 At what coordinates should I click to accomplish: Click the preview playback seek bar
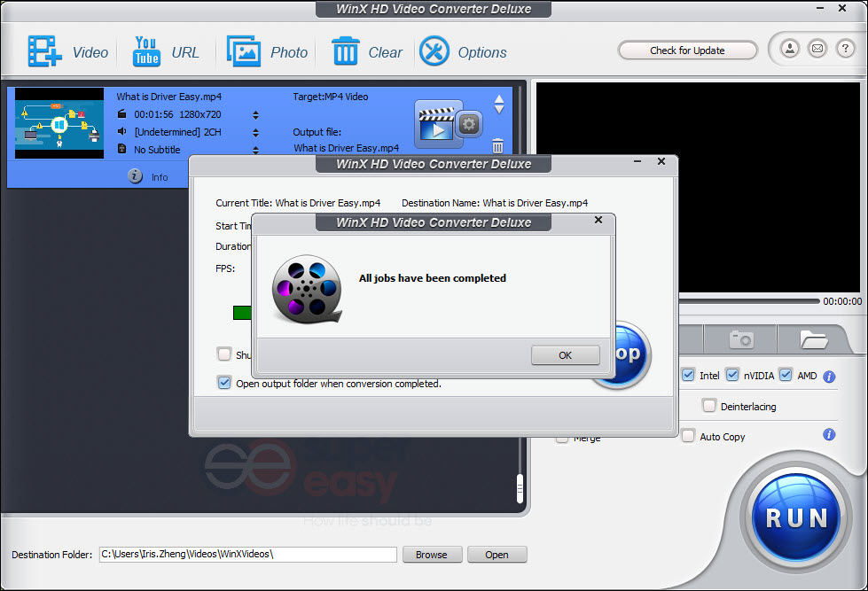point(748,301)
